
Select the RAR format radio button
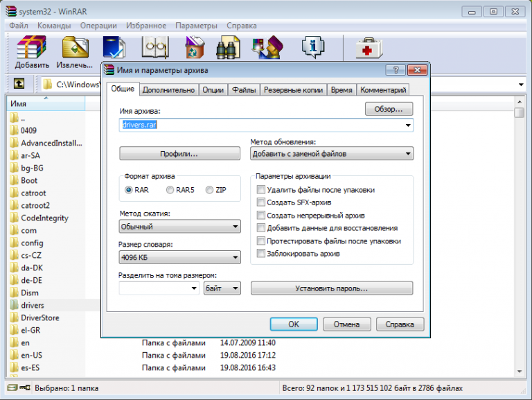point(129,190)
